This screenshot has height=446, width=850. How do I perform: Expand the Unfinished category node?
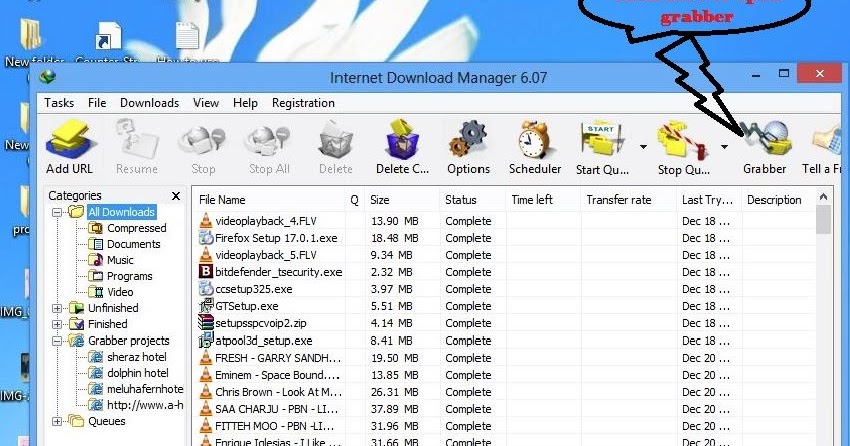(57, 308)
